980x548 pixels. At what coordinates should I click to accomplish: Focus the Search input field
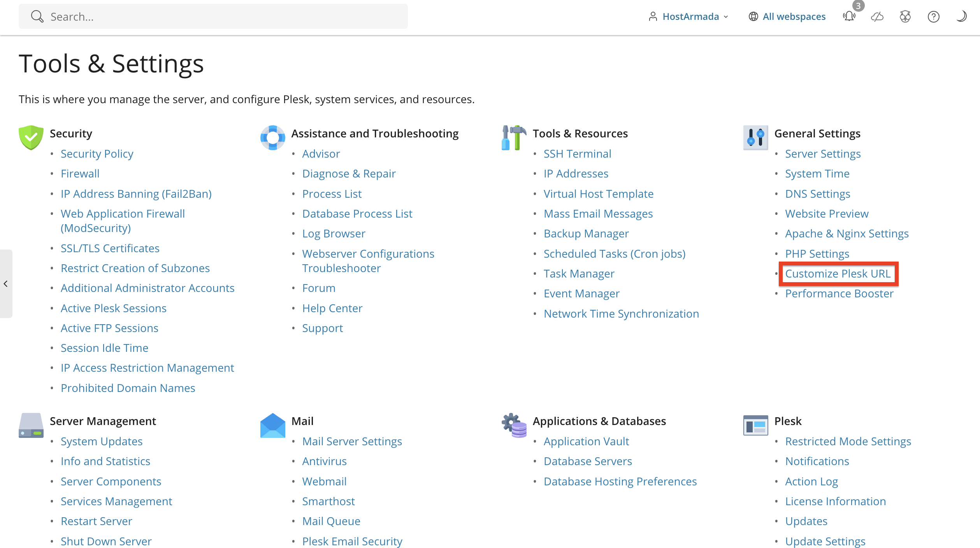coord(213,16)
